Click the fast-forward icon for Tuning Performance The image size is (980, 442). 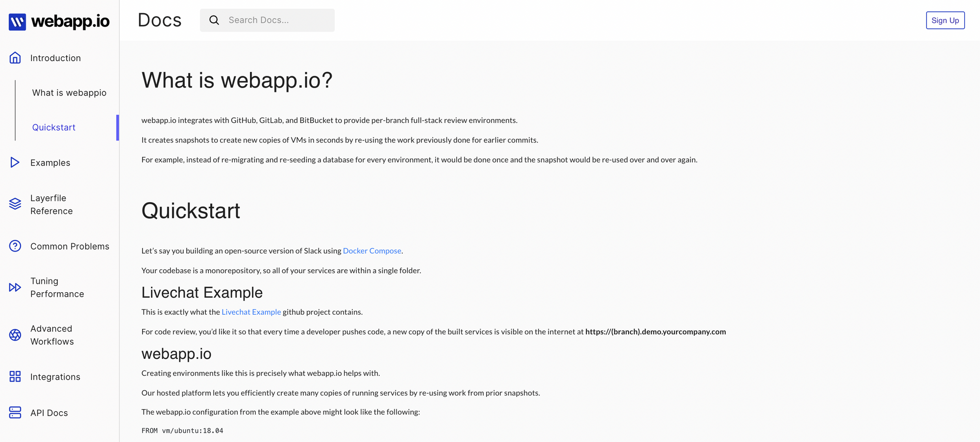point(15,287)
